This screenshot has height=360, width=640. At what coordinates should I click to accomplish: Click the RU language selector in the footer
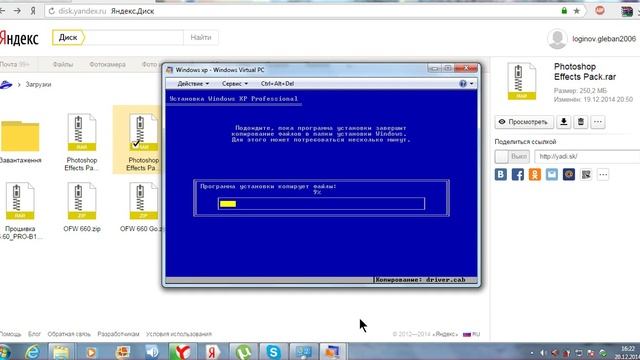471,334
